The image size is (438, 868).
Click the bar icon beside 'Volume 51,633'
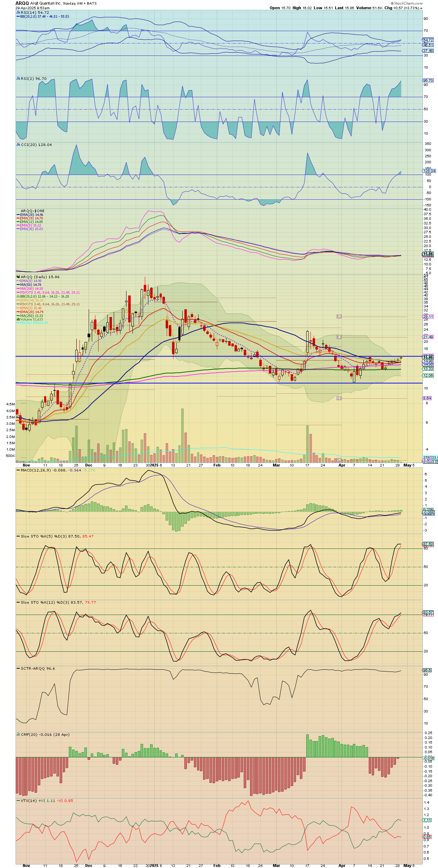click(18, 319)
